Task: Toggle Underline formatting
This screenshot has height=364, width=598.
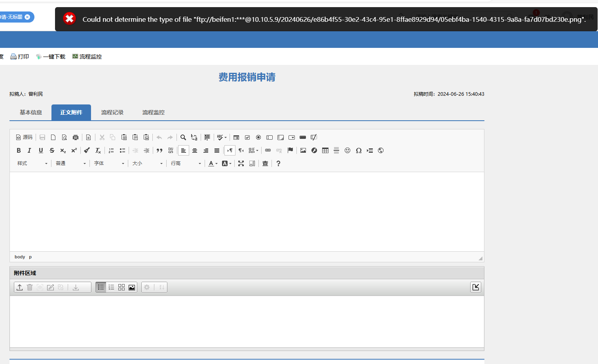Action: click(x=41, y=150)
